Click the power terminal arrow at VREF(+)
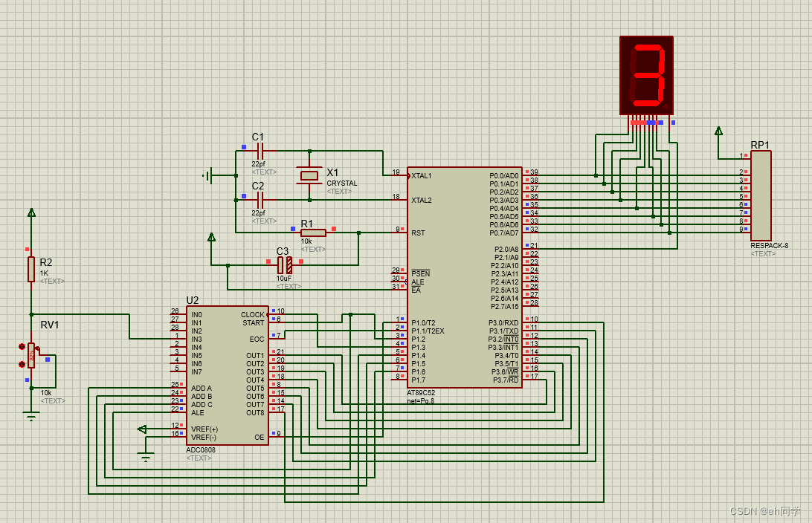Viewport: 812px width, 523px height. 141,429
